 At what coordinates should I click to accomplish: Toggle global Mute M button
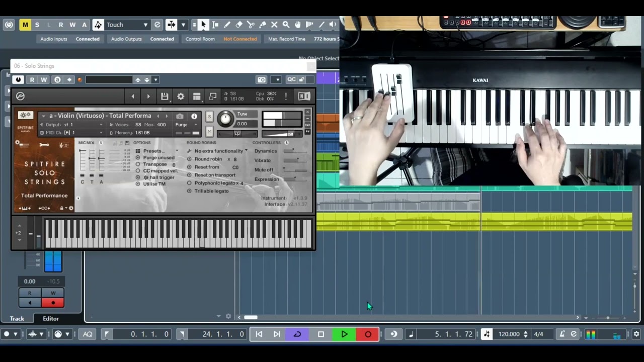25,25
